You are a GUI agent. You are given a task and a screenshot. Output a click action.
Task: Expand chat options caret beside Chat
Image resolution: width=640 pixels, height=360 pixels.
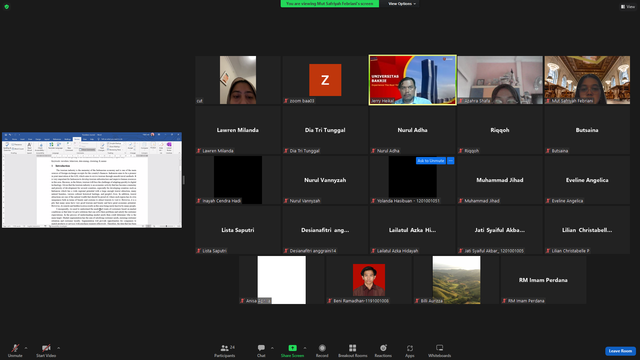tap(272, 348)
